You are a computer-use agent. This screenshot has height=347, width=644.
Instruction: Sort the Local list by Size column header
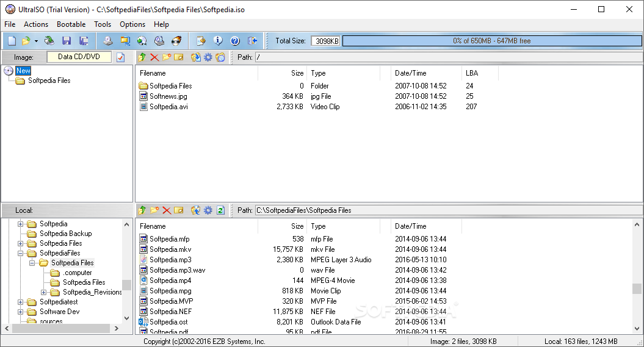pyautogui.click(x=283, y=226)
